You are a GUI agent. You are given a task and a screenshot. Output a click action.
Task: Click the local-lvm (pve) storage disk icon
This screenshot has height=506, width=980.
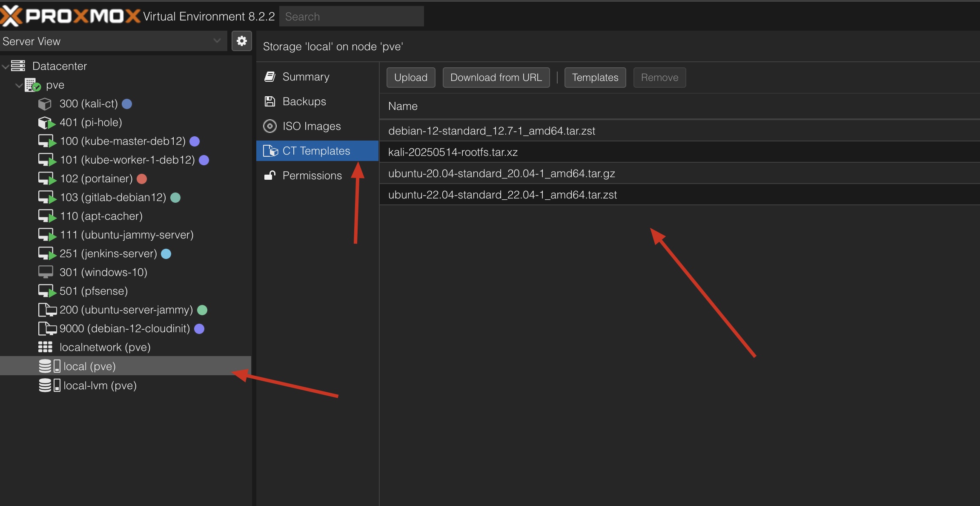[49, 385]
